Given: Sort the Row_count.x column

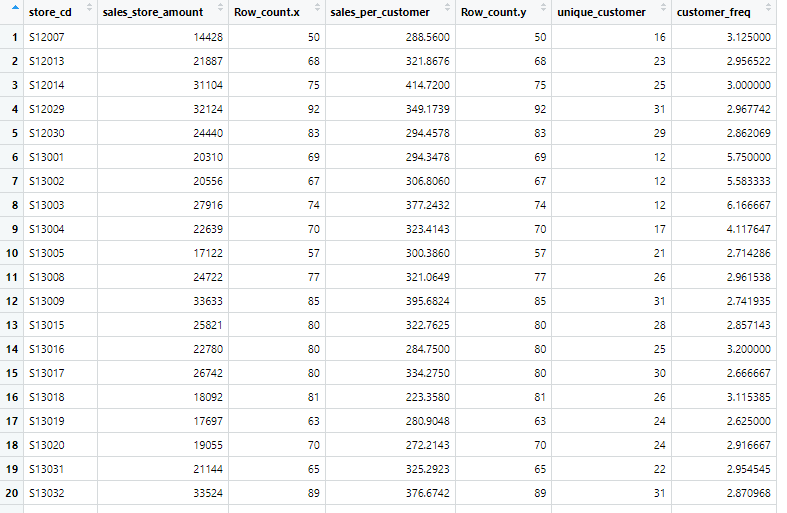Looking at the screenshot, I should pyautogui.click(x=317, y=8).
